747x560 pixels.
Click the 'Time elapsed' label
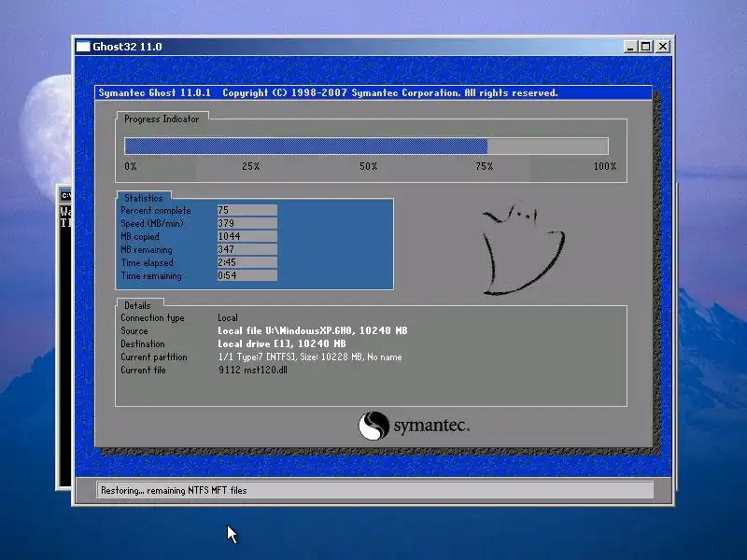(x=147, y=263)
